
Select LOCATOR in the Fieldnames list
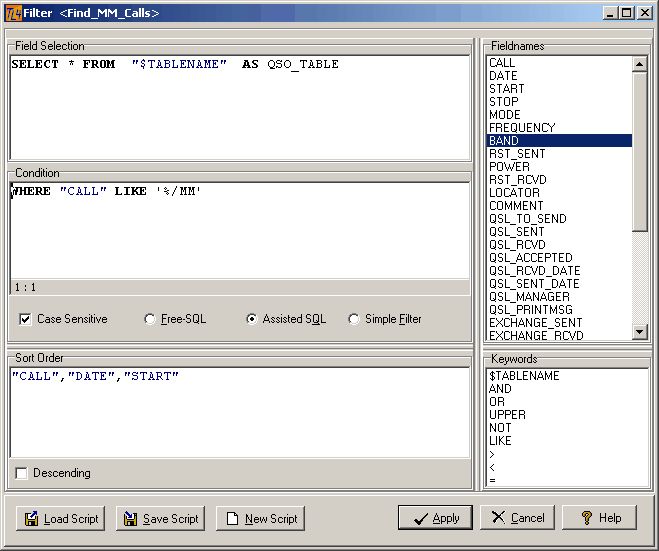(x=559, y=193)
